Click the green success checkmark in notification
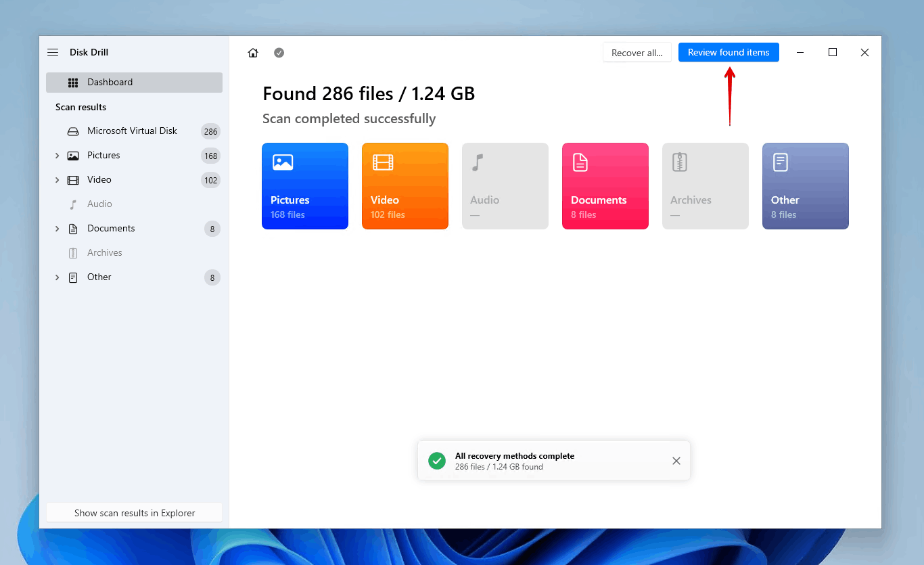This screenshot has height=565, width=924. [x=437, y=461]
